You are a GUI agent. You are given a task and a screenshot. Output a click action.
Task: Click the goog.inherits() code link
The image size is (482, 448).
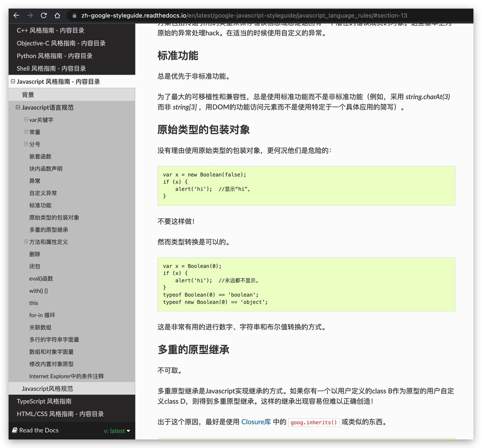pyautogui.click(x=314, y=422)
